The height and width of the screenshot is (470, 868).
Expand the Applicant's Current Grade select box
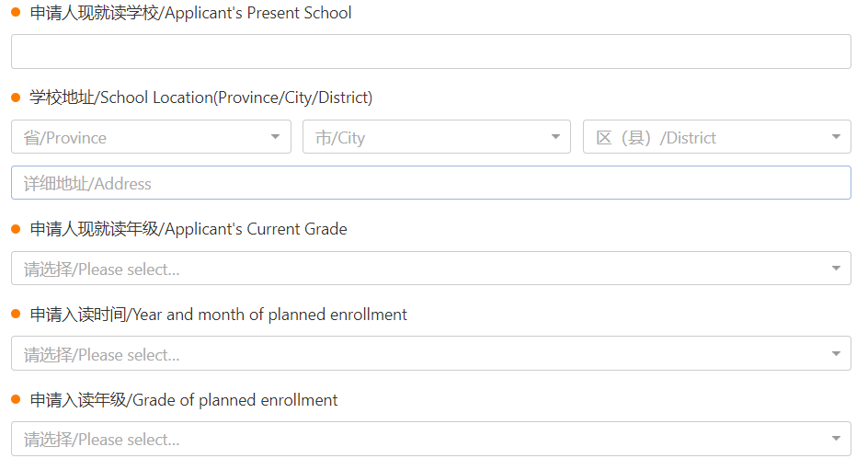pos(430,269)
